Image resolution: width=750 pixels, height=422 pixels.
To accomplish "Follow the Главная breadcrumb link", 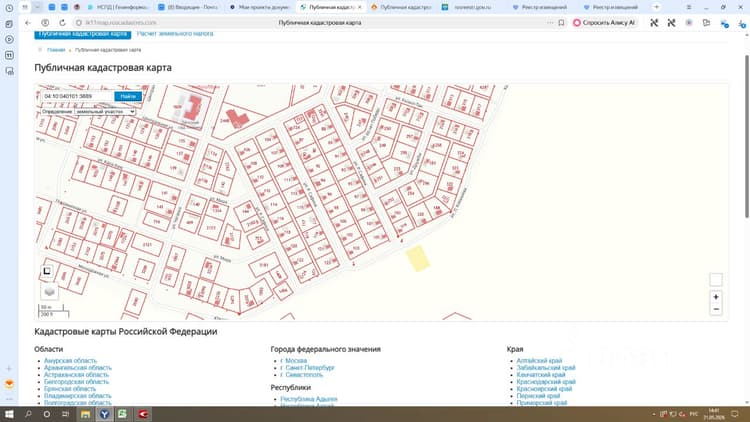I will point(56,50).
